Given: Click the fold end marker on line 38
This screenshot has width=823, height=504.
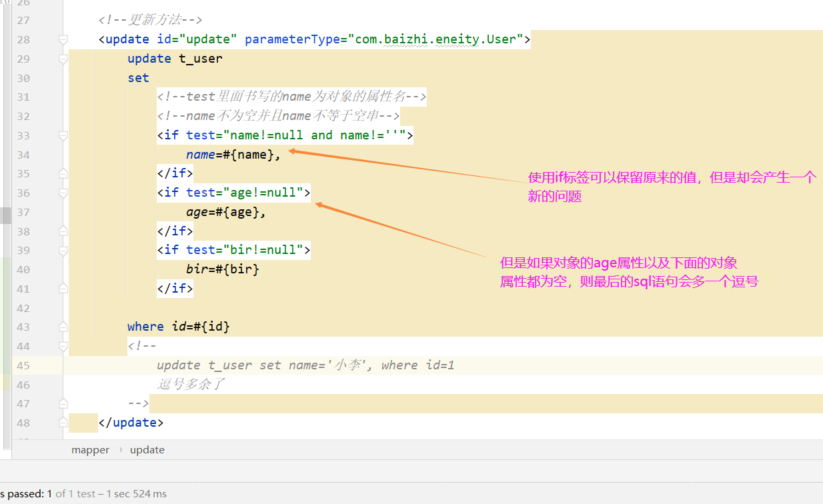Looking at the screenshot, I should tap(63, 231).
